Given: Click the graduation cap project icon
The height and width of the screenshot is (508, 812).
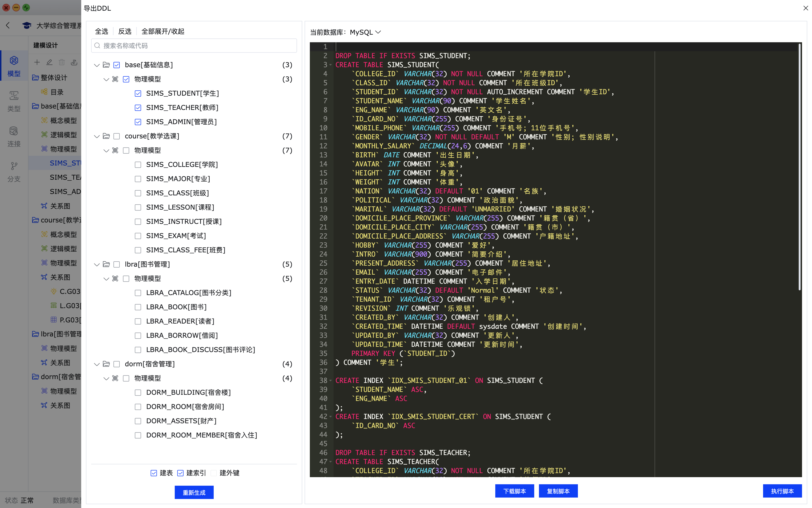Looking at the screenshot, I should (x=27, y=26).
